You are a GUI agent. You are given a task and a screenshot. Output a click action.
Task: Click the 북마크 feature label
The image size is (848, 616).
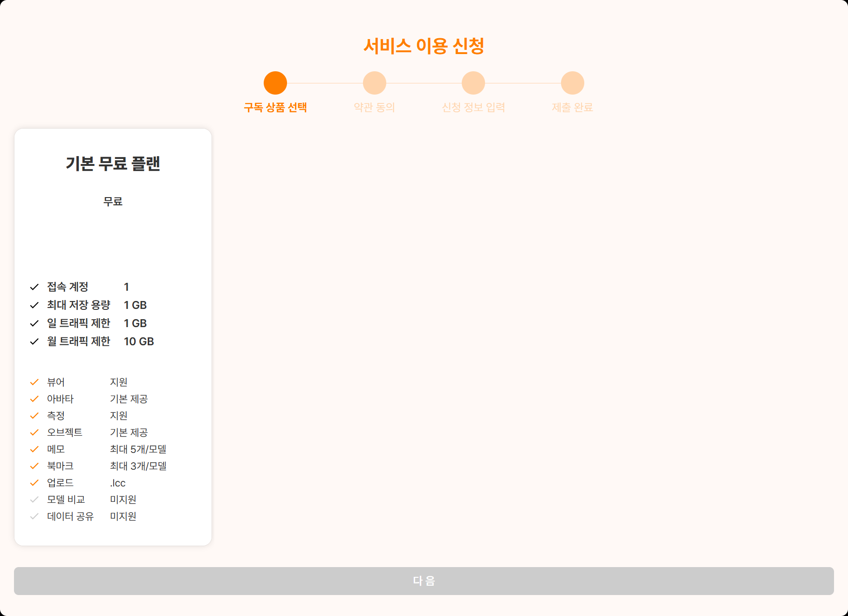tap(61, 466)
